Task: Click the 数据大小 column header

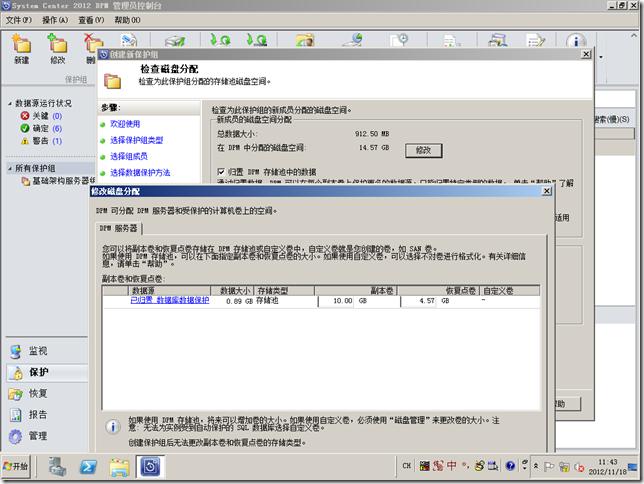Action: (x=232, y=290)
